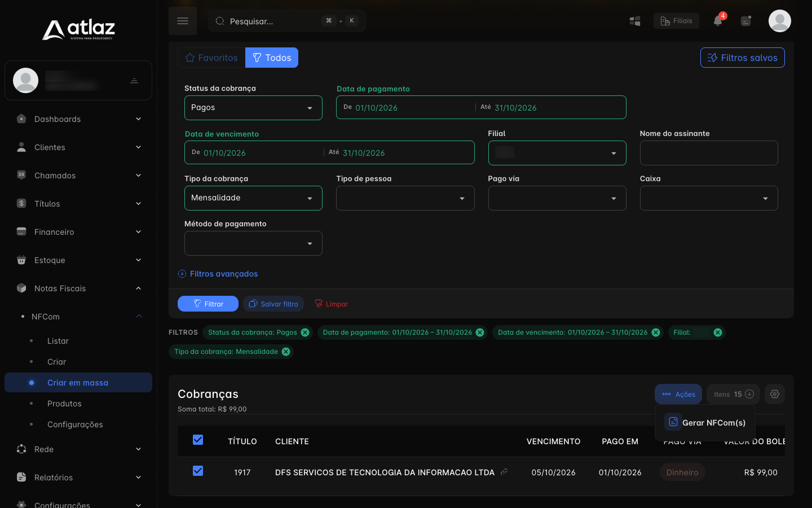Focus the Pesquisar search field

pyautogui.click(x=287, y=21)
